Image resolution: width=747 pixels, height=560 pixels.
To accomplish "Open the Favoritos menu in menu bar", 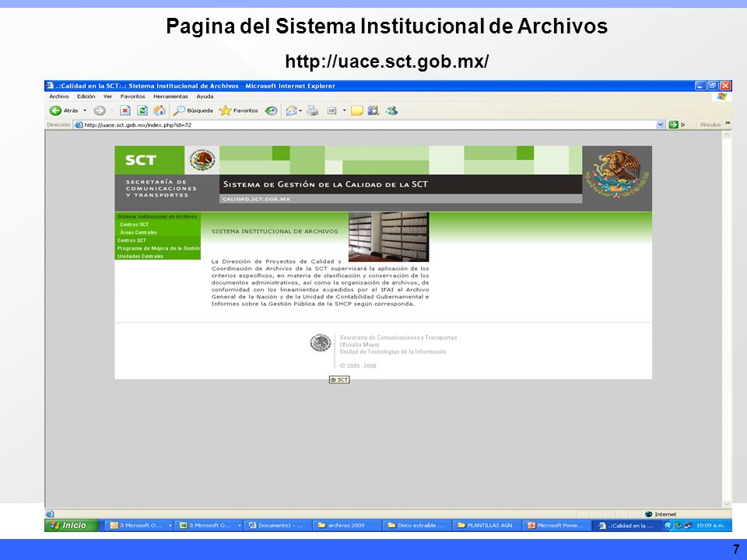I will (x=133, y=96).
